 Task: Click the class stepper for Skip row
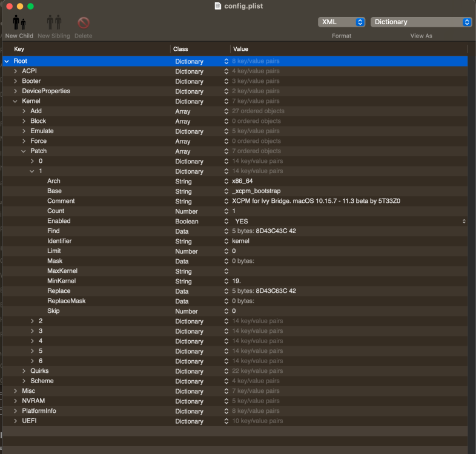(x=226, y=311)
